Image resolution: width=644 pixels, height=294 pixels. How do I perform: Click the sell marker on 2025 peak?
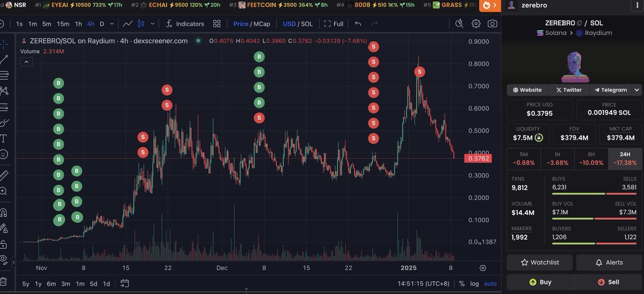(x=419, y=72)
